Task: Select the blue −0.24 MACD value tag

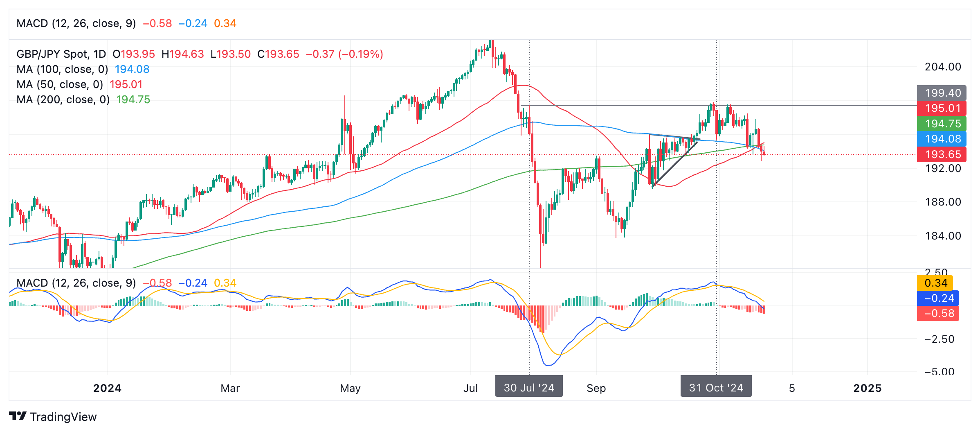Action: (x=938, y=298)
